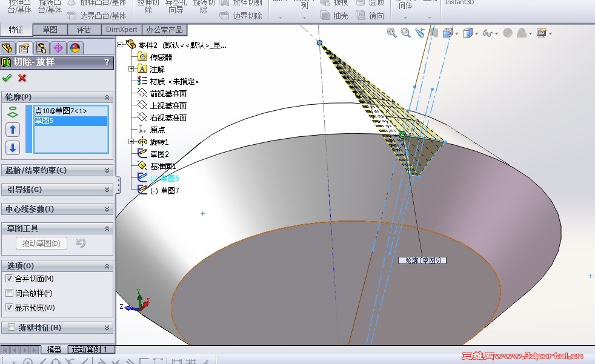This screenshot has height=364, width=595.
Task: Click the undo sketch drag icon
Action: [80, 243]
